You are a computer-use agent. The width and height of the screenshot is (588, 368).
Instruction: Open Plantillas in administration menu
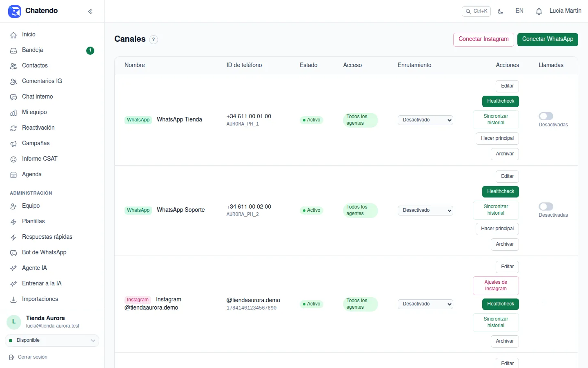pyautogui.click(x=52, y=221)
